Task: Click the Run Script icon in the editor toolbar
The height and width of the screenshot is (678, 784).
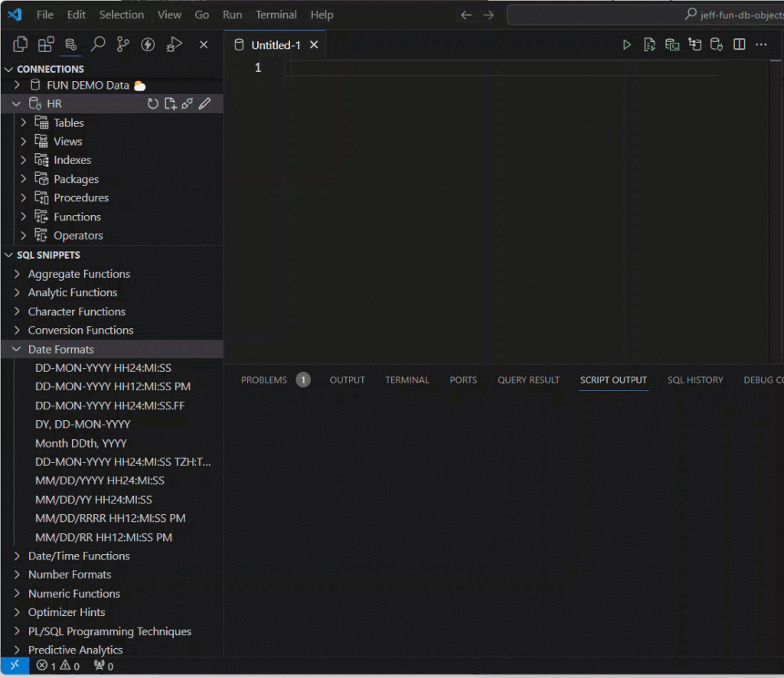Action: pyautogui.click(x=649, y=44)
